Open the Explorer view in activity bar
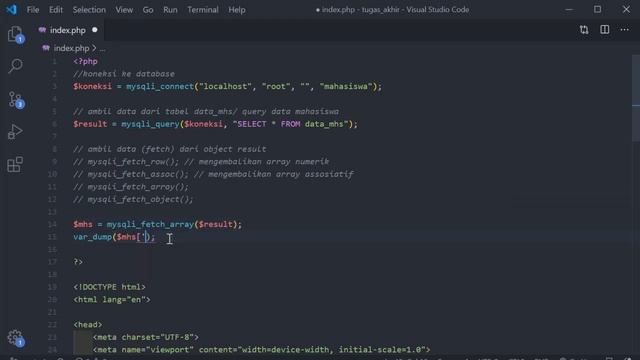 click(16, 34)
